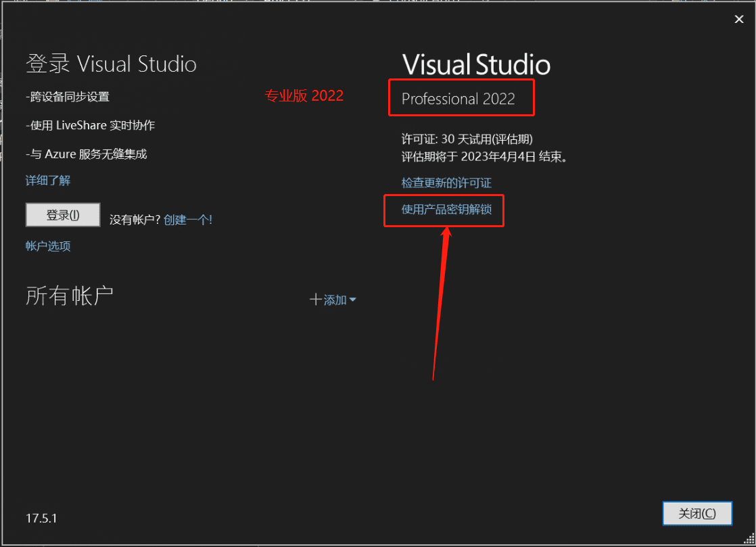Click the 检查更新的许可证 license link

pos(446,183)
